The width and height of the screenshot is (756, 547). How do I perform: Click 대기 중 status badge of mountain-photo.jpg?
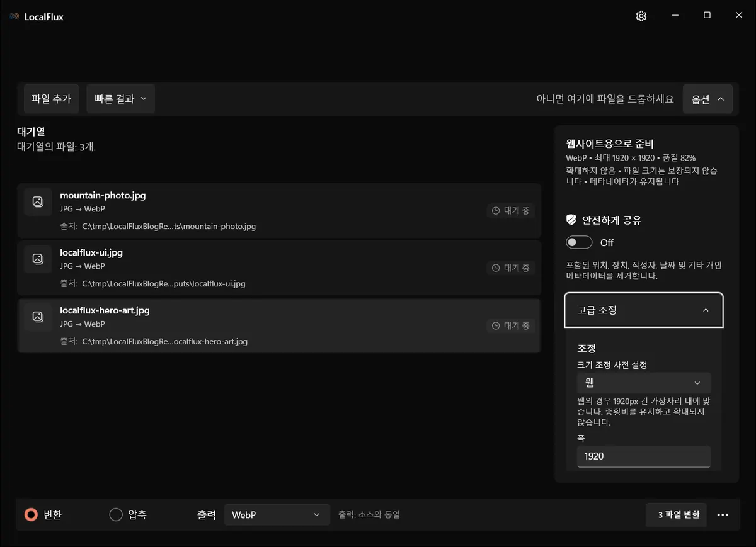pos(511,211)
